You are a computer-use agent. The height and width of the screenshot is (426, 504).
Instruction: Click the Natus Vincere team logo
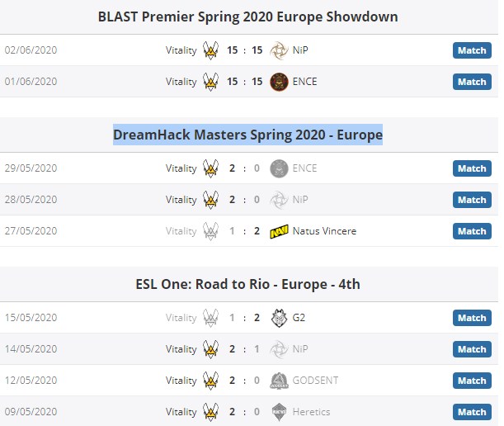[279, 231]
